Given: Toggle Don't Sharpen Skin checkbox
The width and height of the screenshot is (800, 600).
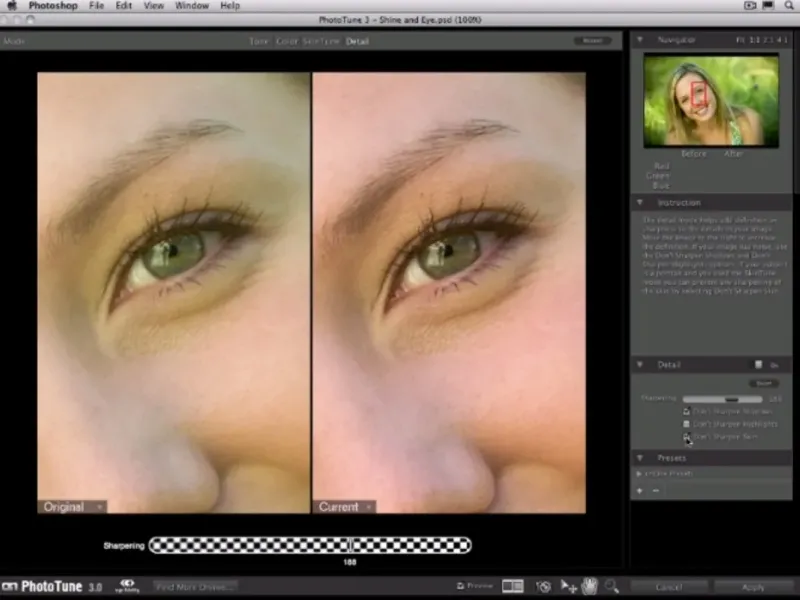Looking at the screenshot, I should tap(686, 437).
